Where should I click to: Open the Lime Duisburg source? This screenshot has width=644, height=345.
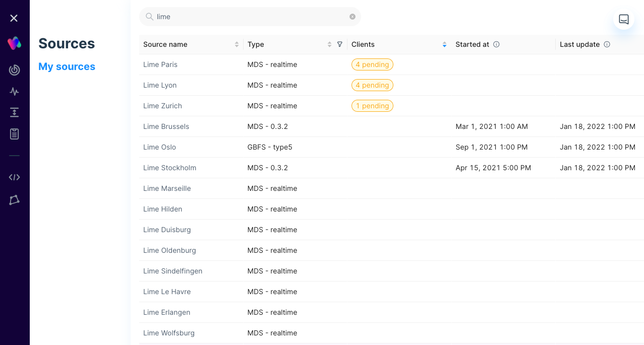coord(167,230)
